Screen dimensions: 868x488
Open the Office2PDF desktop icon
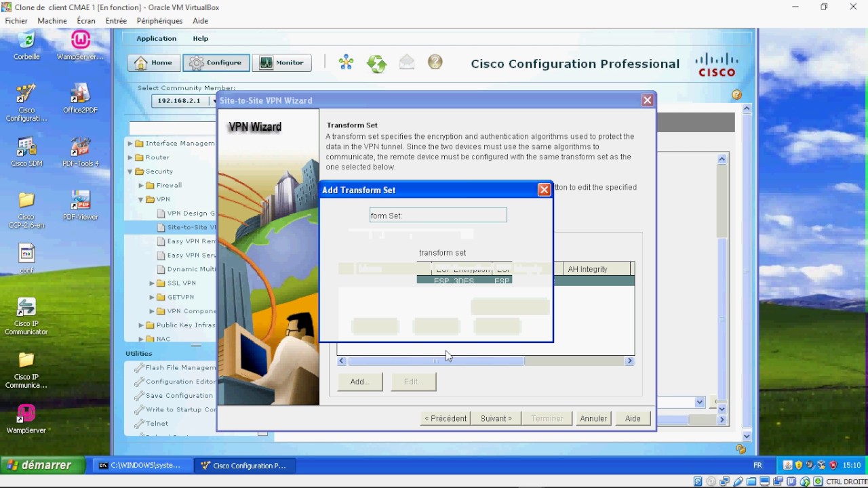(x=80, y=99)
